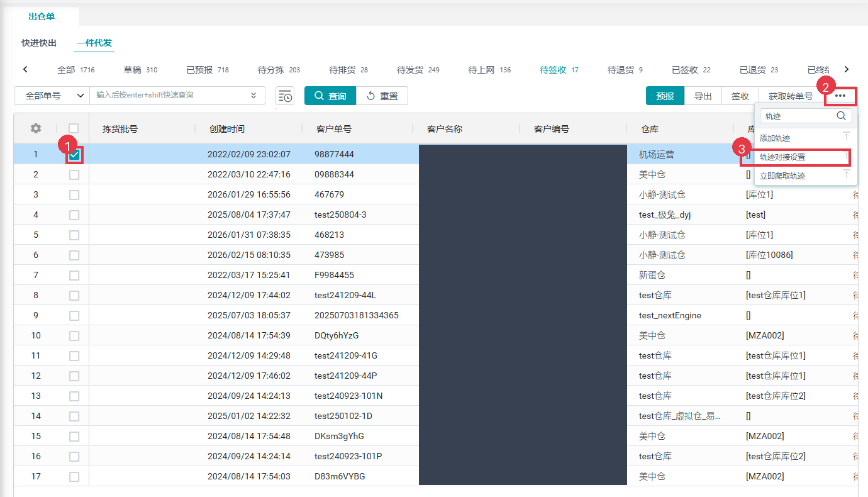Uncheck the checkbox for row 98877444
The width and height of the screenshot is (868, 497).
74,154
